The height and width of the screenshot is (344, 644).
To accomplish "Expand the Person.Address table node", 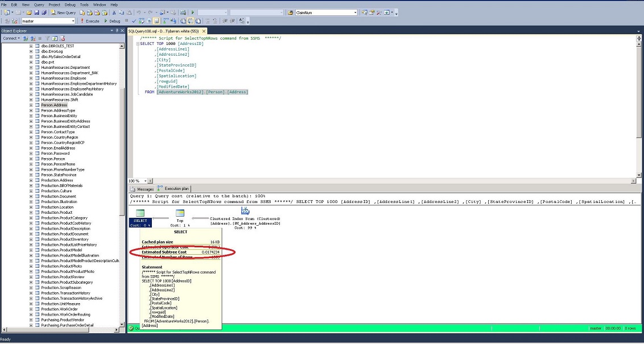I will point(31,105).
